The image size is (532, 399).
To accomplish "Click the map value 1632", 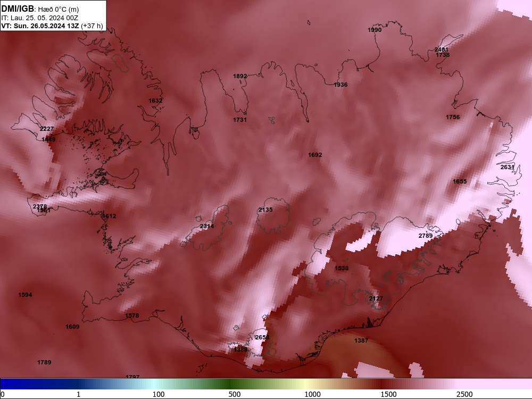I will pyautogui.click(x=155, y=101).
